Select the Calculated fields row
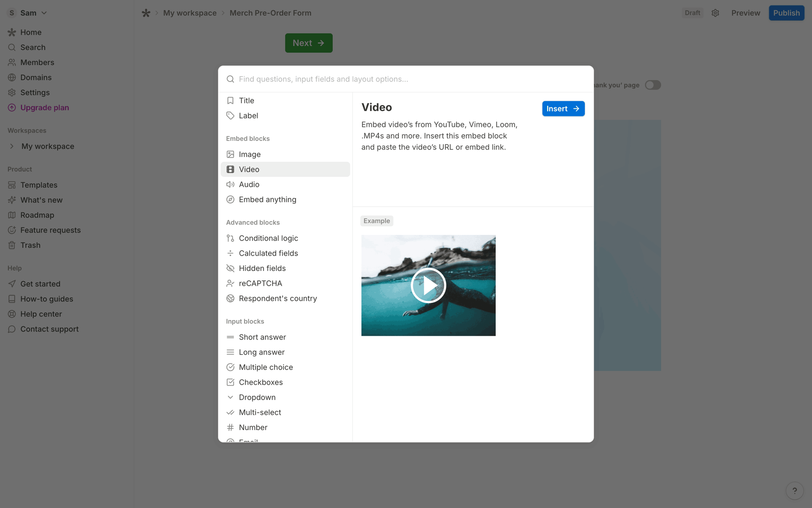Viewport: 812px width, 508px height. pos(285,253)
